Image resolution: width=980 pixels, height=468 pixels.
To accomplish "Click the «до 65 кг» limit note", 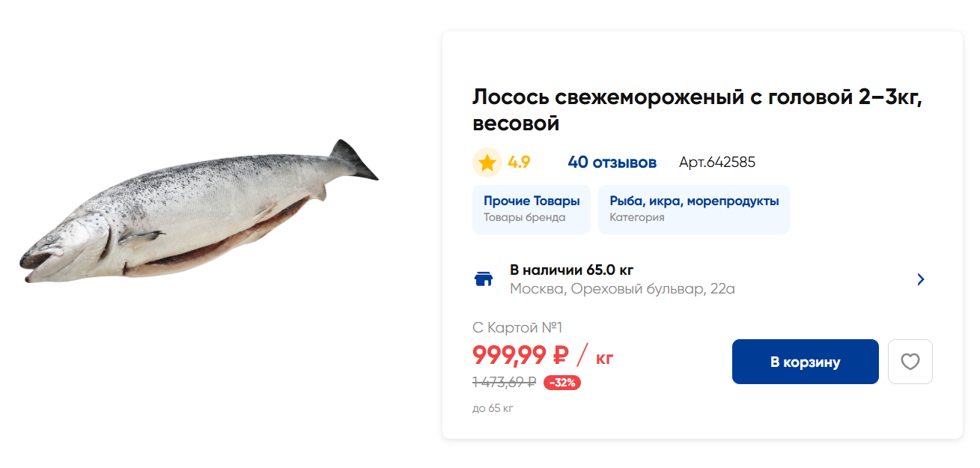I will 493,408.
